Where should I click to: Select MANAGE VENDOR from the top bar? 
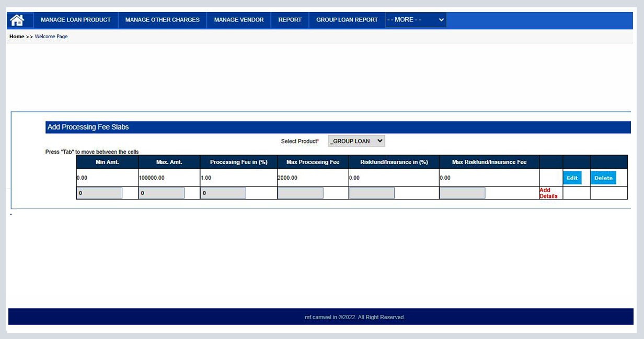click(x=238, y=20)
